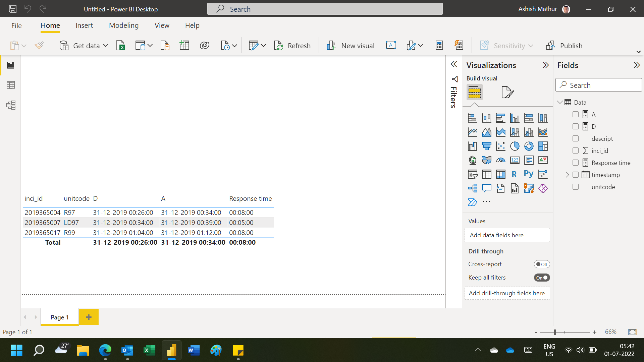This screenshot has width=644, height=362.
Task: Select the Q&A visual icon
Action: coord(486,188)
